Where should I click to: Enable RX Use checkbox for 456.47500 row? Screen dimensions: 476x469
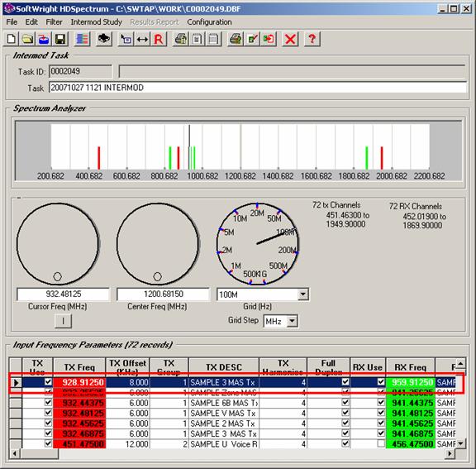point(381,443)
